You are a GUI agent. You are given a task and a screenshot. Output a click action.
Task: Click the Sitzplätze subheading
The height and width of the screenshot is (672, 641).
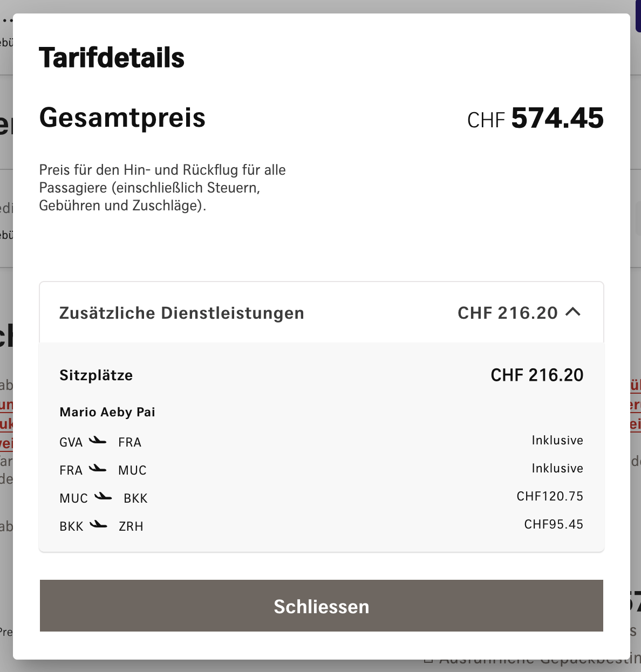coord(96,375)
